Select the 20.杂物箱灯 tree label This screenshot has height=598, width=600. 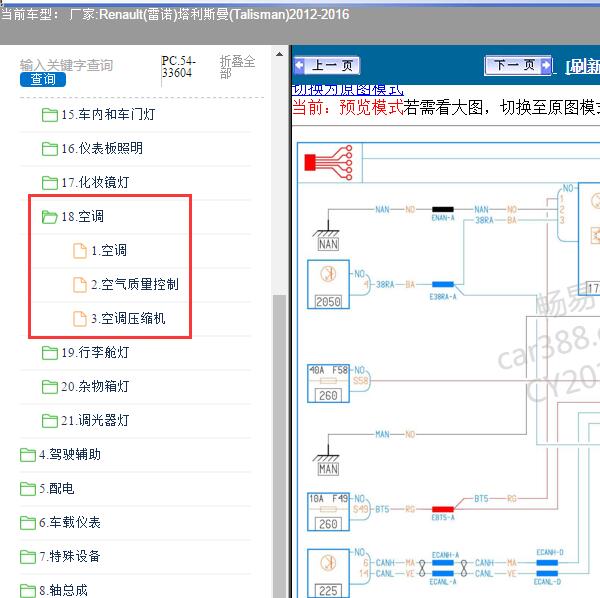pos(95,387)
